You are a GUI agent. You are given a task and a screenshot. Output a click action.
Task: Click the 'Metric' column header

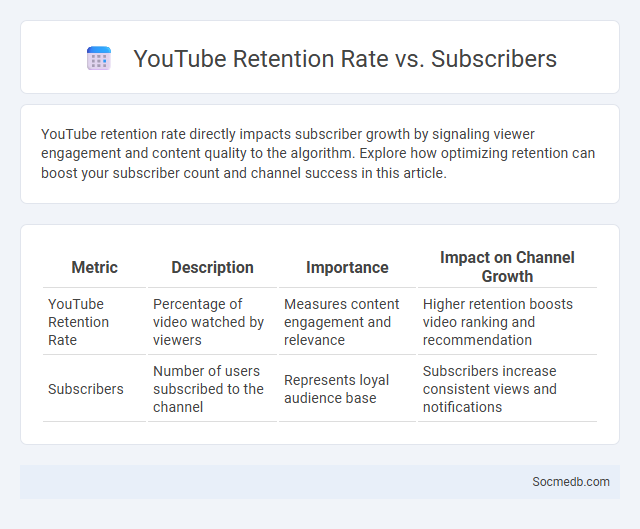pyautogui.click(x=94, y=267)
